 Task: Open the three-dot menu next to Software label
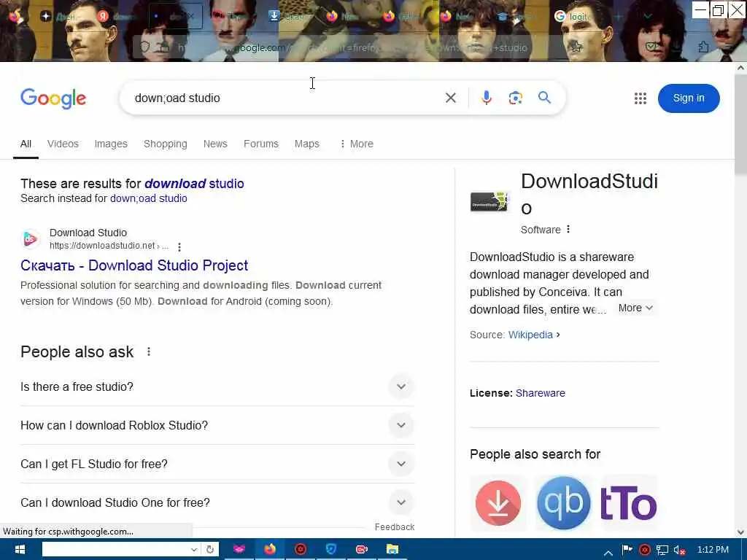pyautogui.click(x=568, y=229)
